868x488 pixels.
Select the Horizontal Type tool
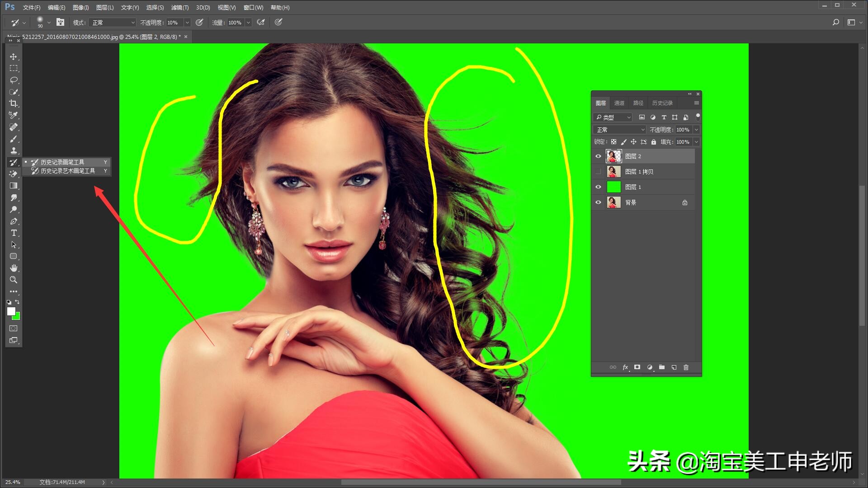pos(14,233)
